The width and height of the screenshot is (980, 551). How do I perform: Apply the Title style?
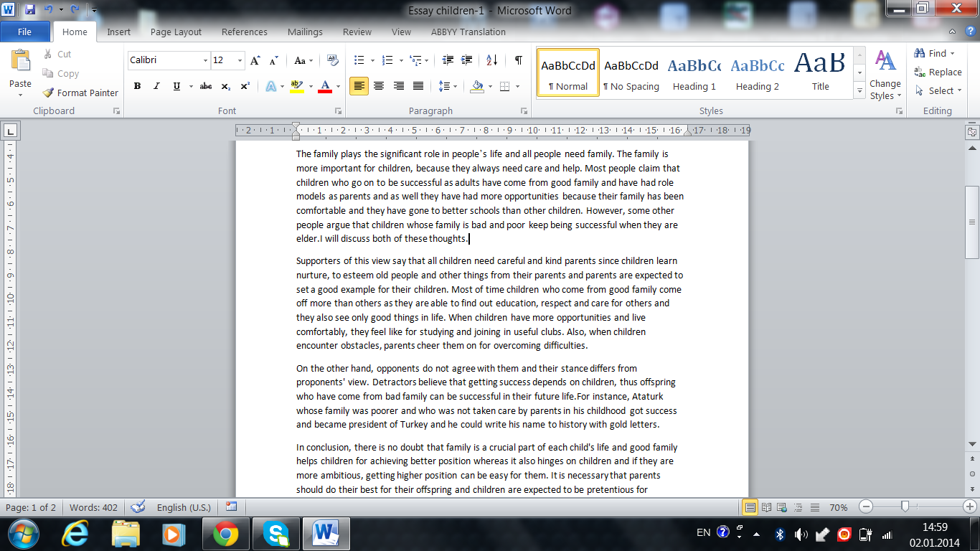[821, 72]
